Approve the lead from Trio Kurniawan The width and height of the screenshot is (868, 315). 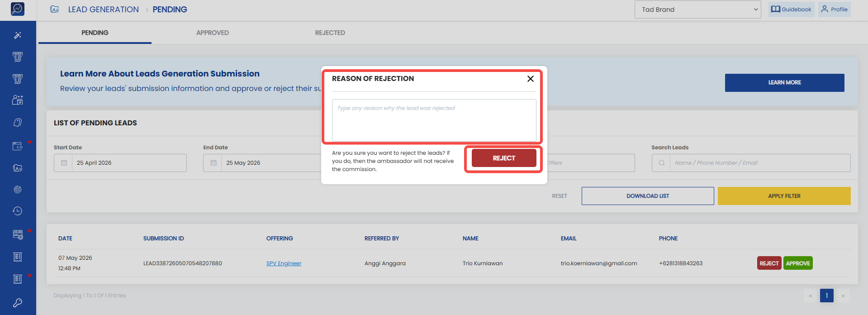(x=798, y=263)
